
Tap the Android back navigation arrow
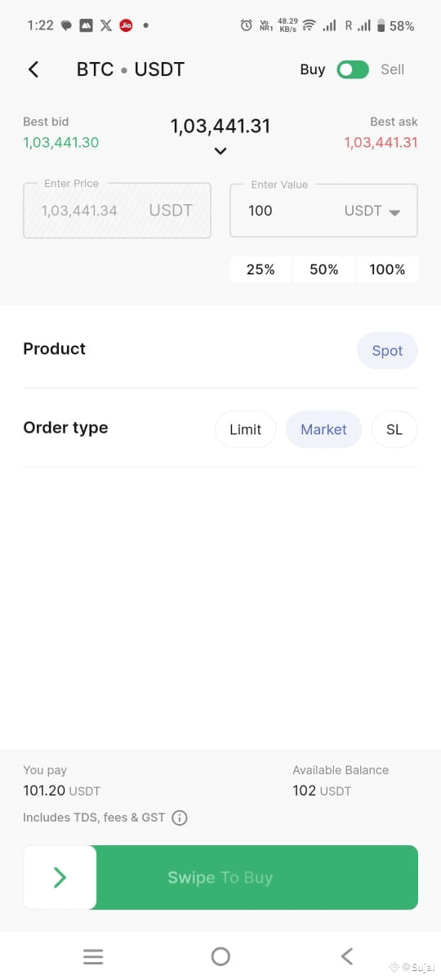[x=347, y=956]
